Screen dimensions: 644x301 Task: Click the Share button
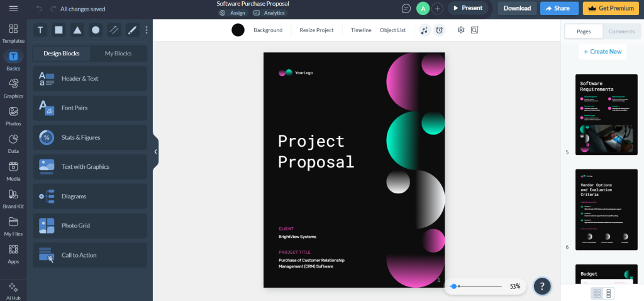pyautogui.click(x=559, y=8)
